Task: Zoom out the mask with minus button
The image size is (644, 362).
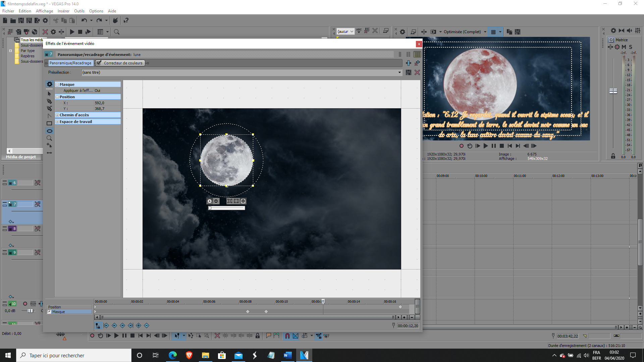Action: coord(216,201)
